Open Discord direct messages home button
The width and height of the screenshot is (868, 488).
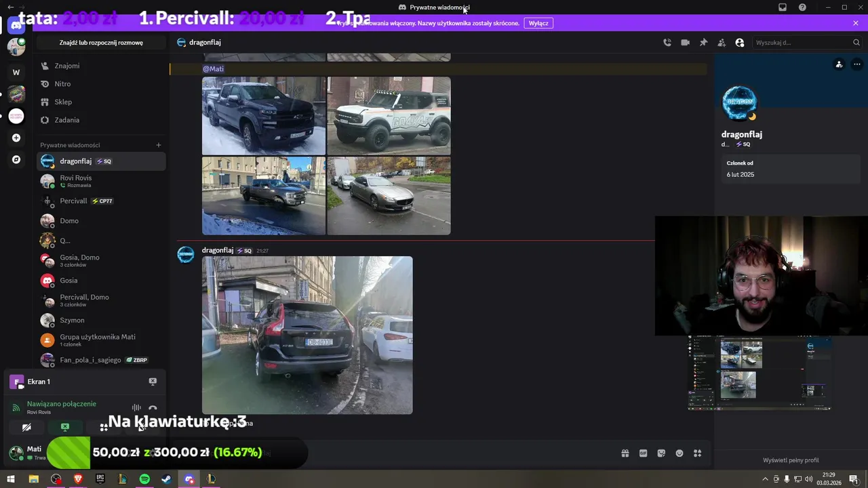point(16,25)
